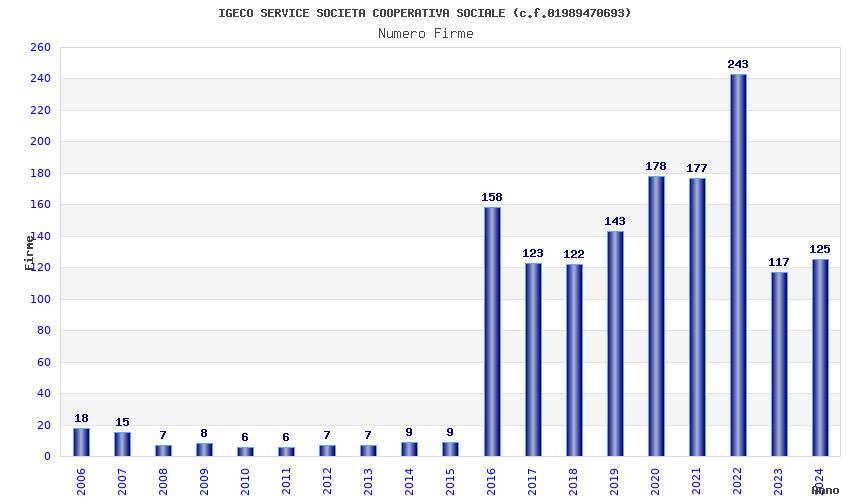Click the data label 18

coord(81,418)
